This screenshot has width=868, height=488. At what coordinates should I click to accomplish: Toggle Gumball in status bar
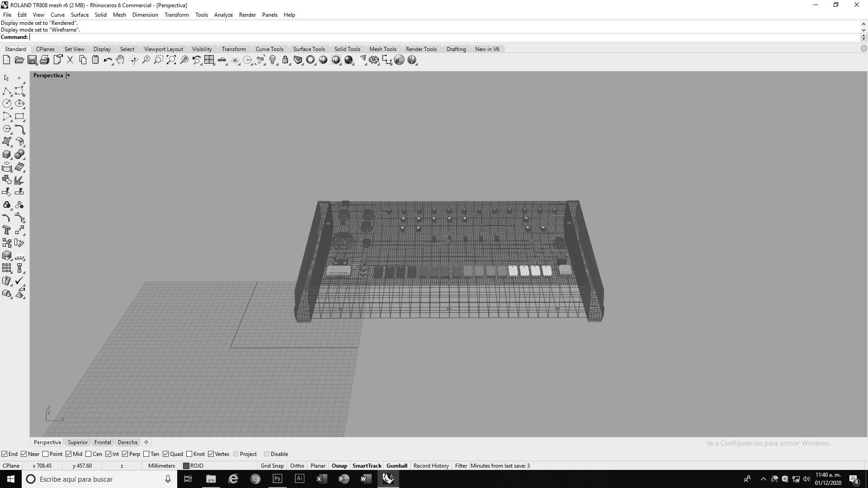(x=397, y=466)
